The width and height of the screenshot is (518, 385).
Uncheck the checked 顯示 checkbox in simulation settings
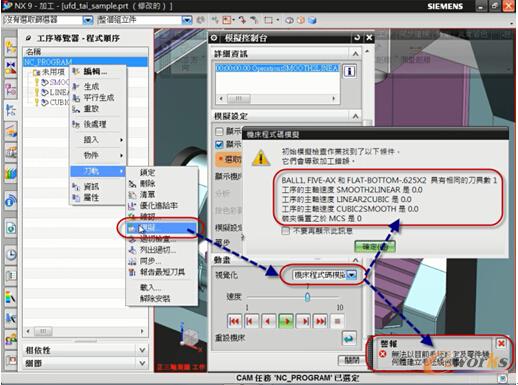point(219,145)
